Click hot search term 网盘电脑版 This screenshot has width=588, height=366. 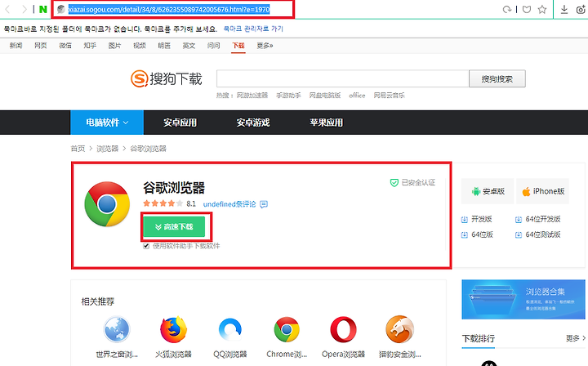[x=325, y=96]
